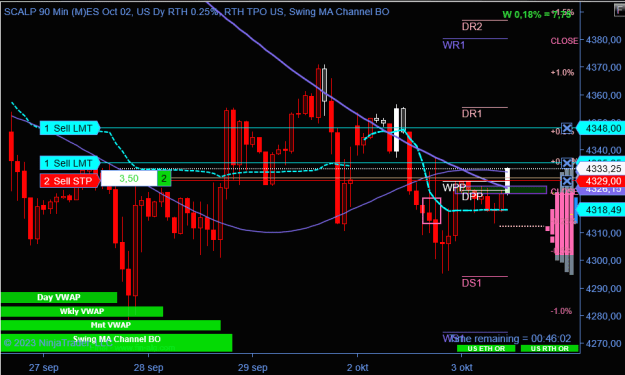625x375 pixels.
Task: Click the 4270,00 price axis label
Action: [x=603, y=343]
